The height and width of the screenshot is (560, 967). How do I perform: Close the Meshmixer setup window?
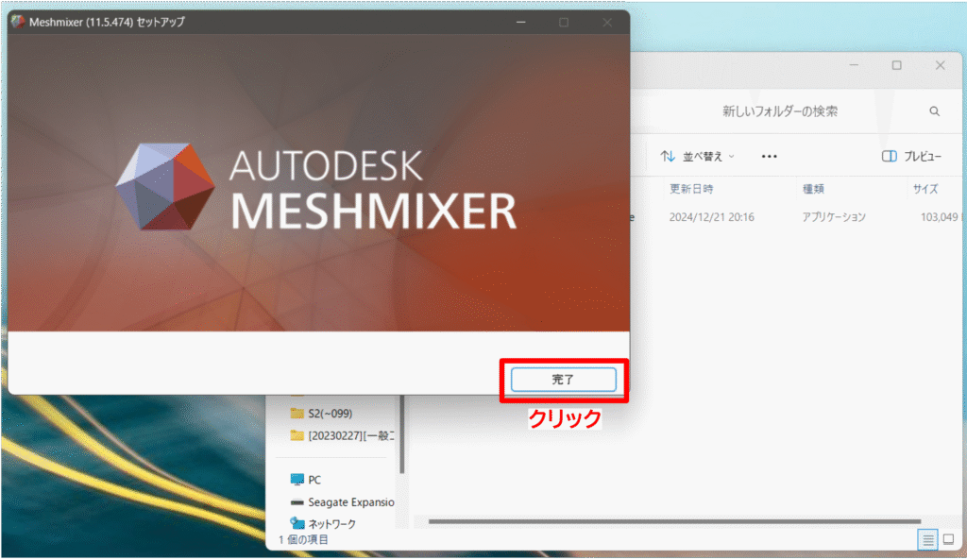click(x=607, y=23)
